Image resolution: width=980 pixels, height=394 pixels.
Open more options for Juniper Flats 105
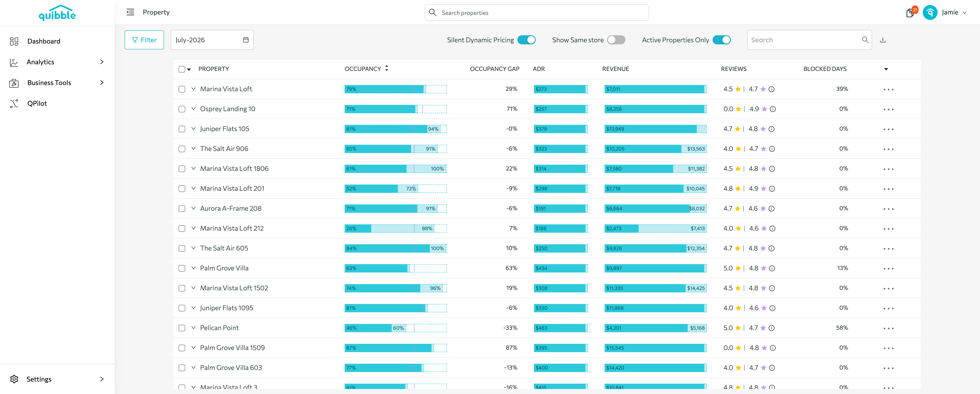tap(888, 129)
